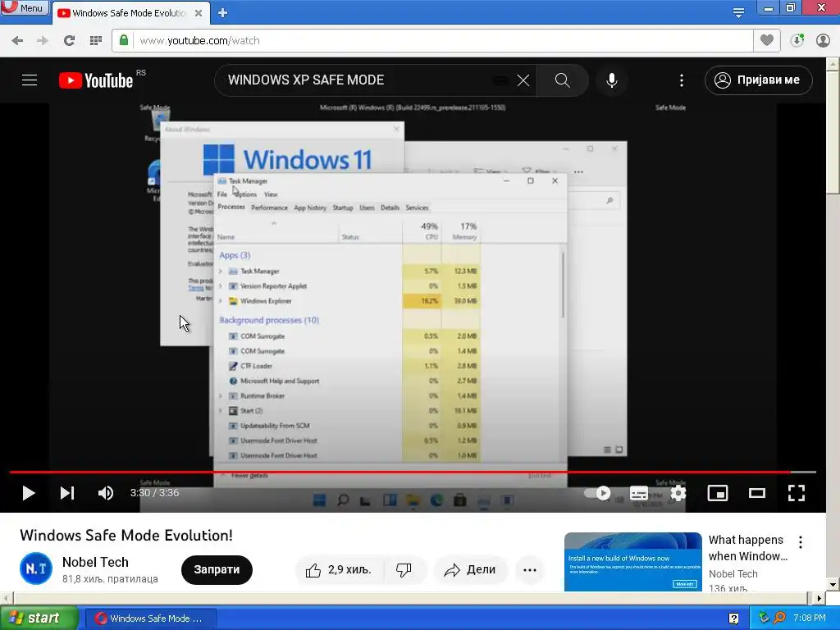This screenshot has width=840, height=630.
Task: Clear the search query text
Action: pyautogui.click(x=523, y=80)
